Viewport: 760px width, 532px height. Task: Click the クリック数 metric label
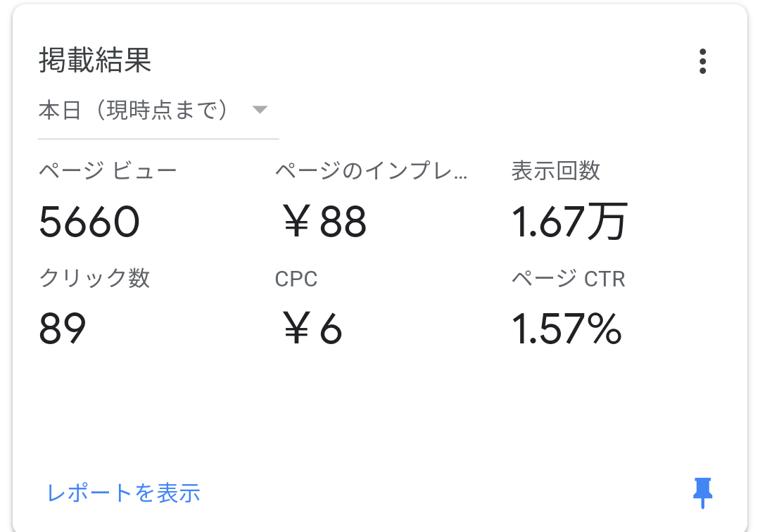95,279
